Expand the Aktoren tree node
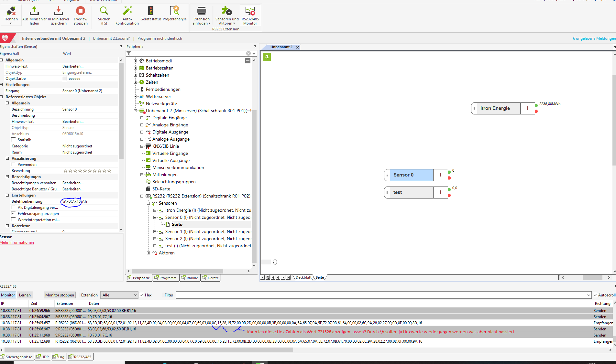The image size is (616, 364). pos(148,253)
